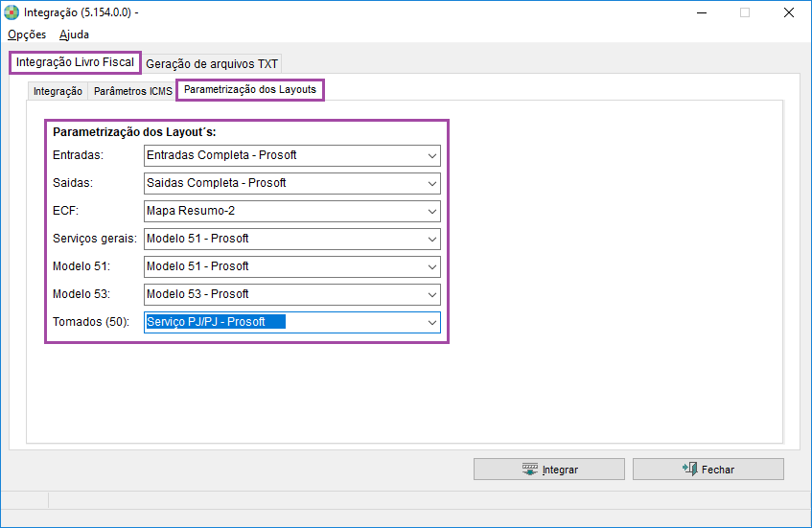Click the Integrar button icon
Screen dimensions: 812x528
coord(530,470)
